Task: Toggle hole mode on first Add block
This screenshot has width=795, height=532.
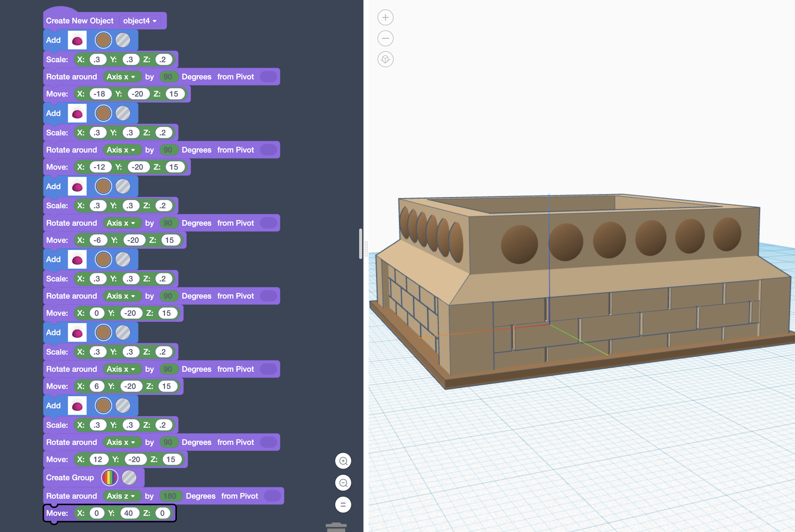Action: pyautogui.click(x=123, y=40)
